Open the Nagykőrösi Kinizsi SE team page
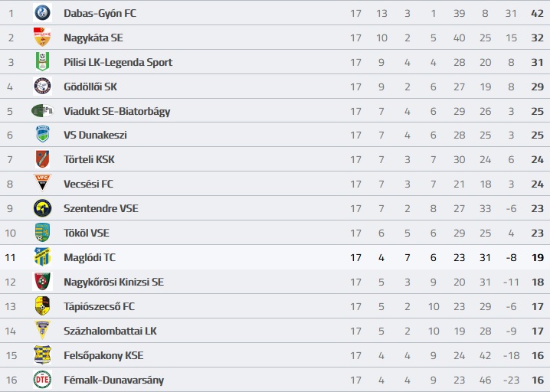This screenshot has height=392, width=550. tap(113, 283)
